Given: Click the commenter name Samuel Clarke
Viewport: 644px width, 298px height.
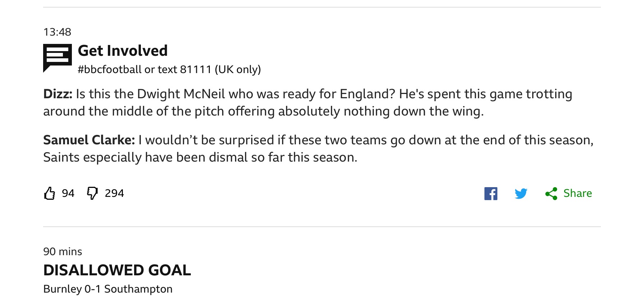Looking at the screenshot, I should coord(89,140).
